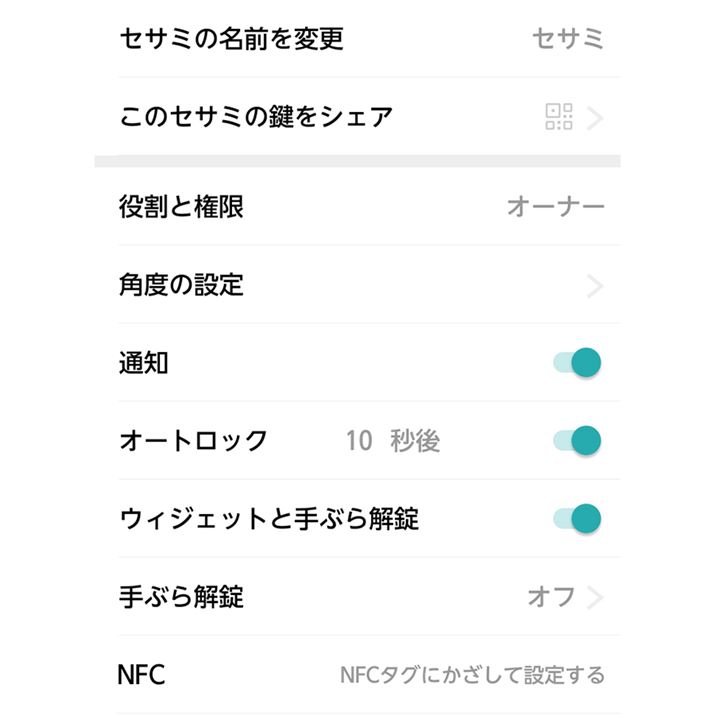Tap NFCタグにかざして設定する link
Screen dimensions: 715x715
pyautogui.click(x=472, y=676)
